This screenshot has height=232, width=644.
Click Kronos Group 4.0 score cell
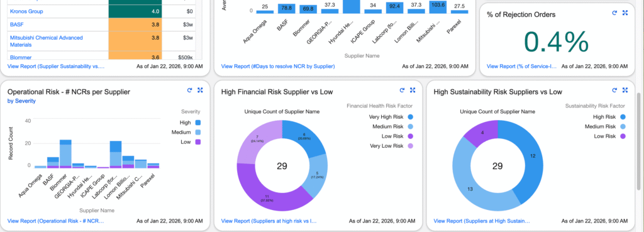[x=135, y=11]
